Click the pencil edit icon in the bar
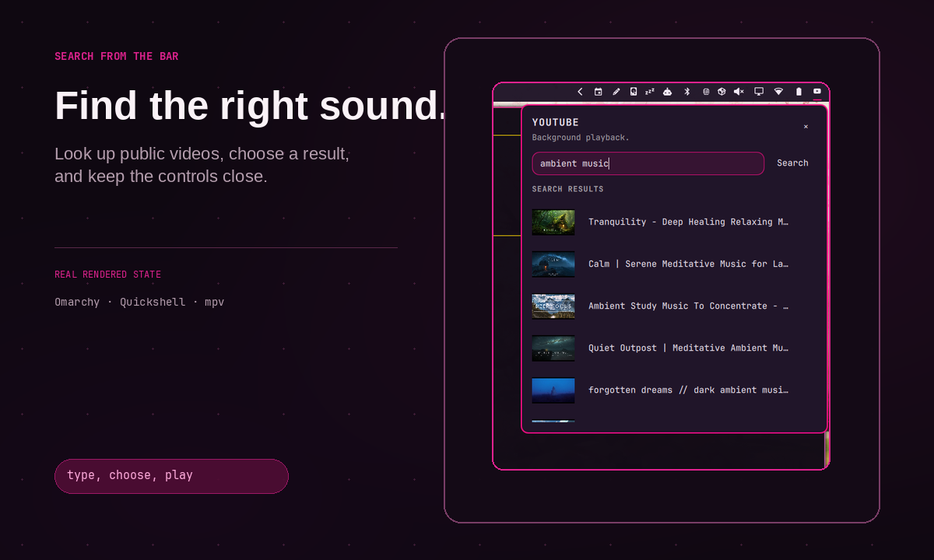This screenshot has width=934, height=560. 616,92
